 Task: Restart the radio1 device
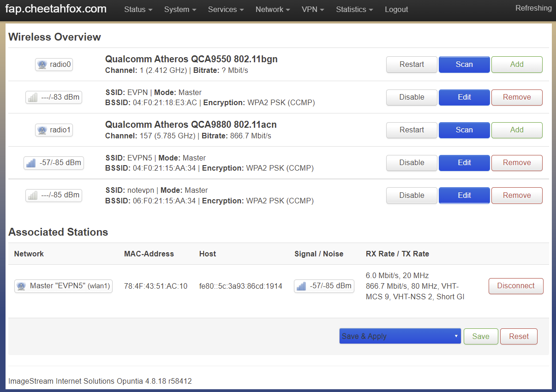(412, 130)
